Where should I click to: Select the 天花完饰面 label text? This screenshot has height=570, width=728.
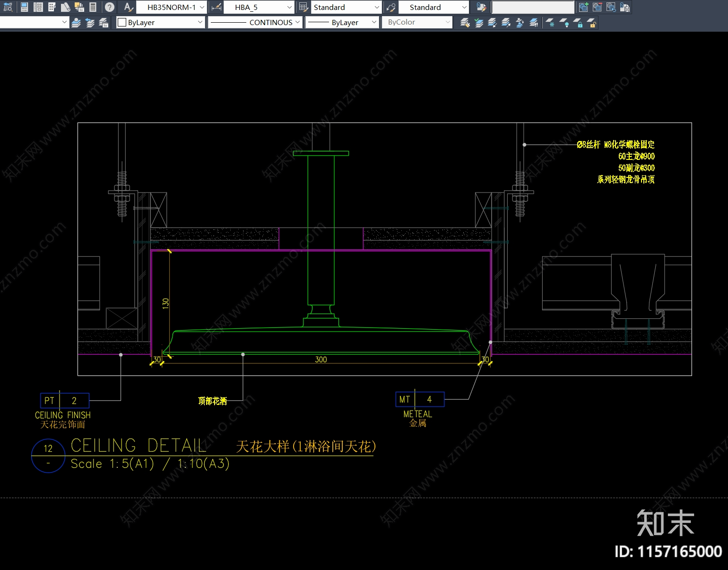(x=63, y=424)
